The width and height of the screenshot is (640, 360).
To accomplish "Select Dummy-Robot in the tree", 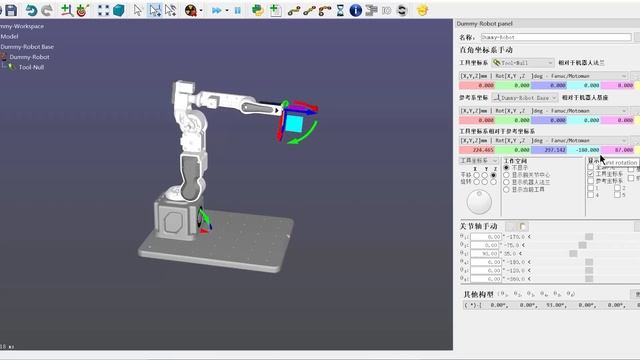I will [29, 57].
